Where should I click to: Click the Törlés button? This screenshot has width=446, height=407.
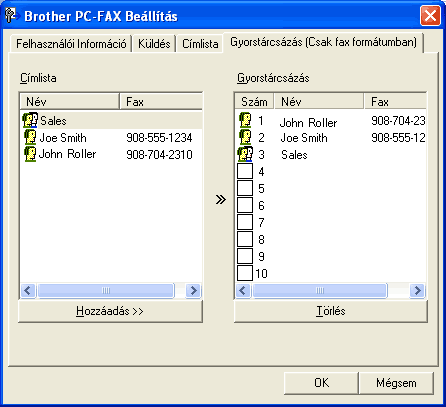point(331,311)
